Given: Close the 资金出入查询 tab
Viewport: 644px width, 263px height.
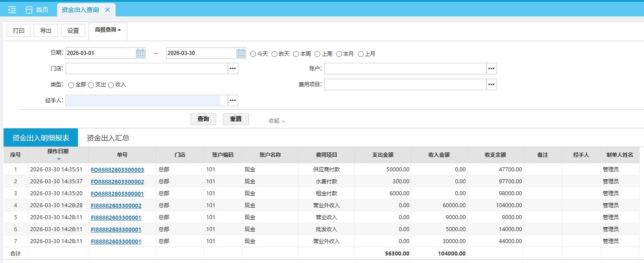Looking at the screenshot, I should click(108, 10).
